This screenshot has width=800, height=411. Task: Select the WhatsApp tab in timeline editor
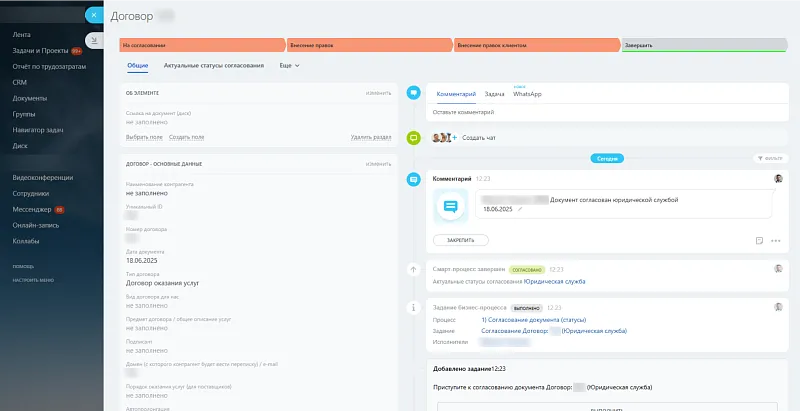pos(527,94)
